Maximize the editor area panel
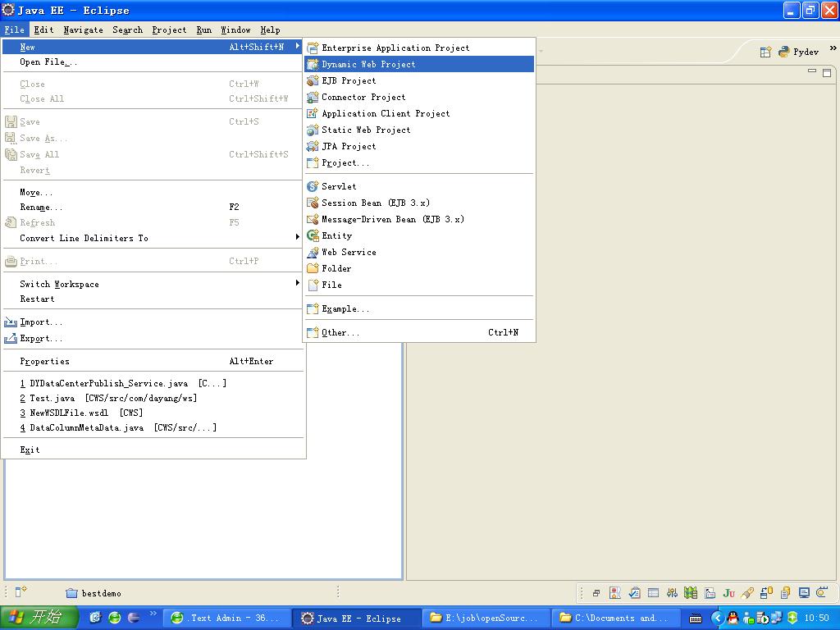The height and width of the screenshot is (630, 840). click(x=827, y=72)
